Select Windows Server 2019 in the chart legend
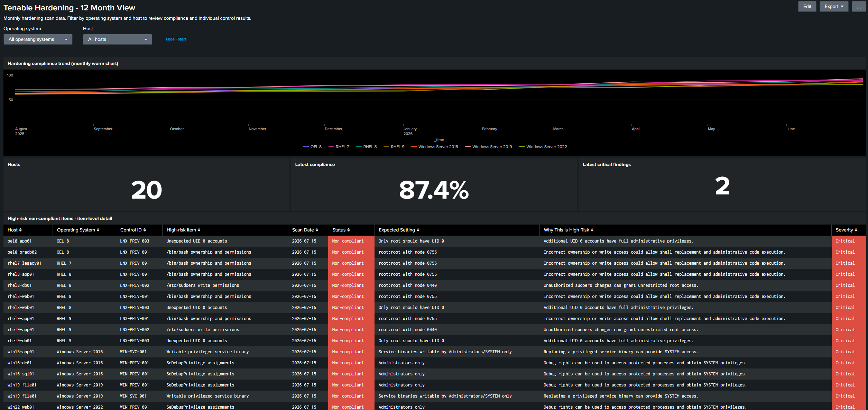The width and height of the screenshot is (868, 410). pyautogui.click(x=489, y=147)
